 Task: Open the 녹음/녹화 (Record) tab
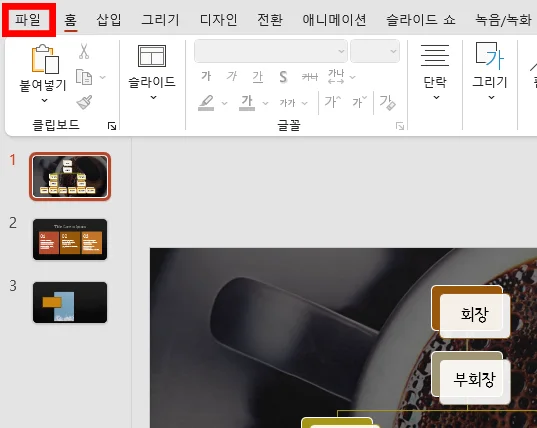point(503,20)
